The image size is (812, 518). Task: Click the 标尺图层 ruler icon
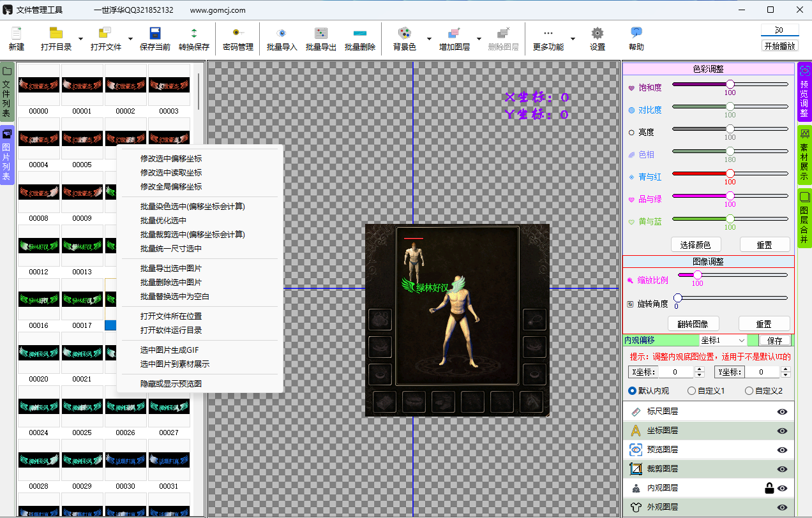(x=636, y=411)
